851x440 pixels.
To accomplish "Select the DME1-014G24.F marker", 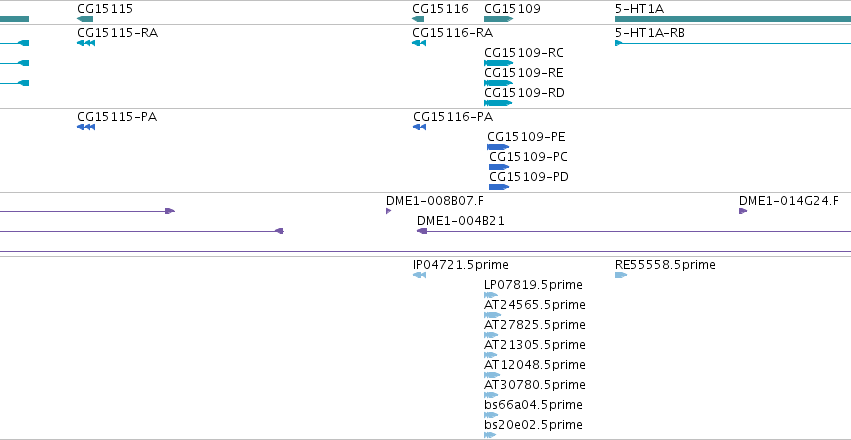I will point(743,211).
